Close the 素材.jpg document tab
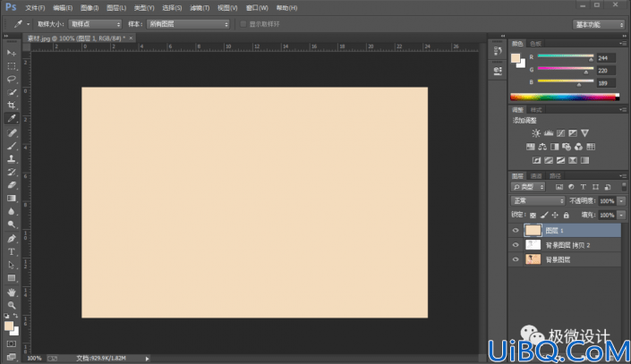Viewport: 631px width, 364px height. (131, 38)
